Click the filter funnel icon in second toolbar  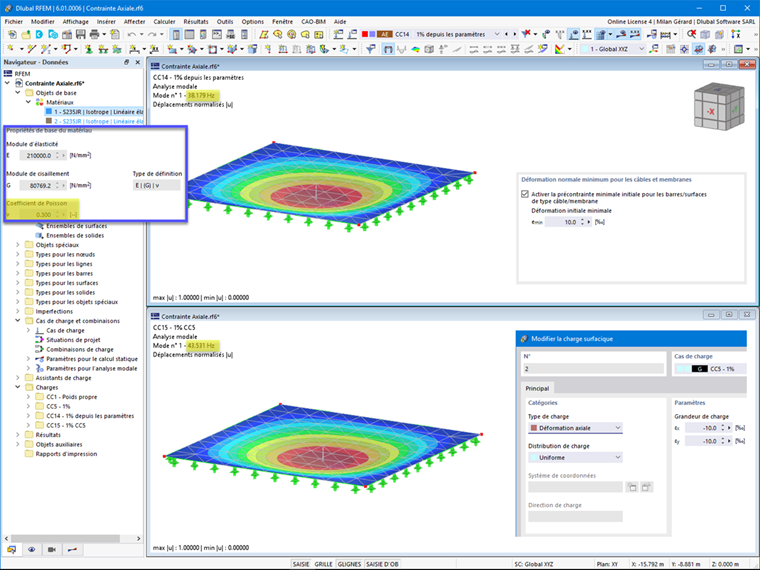pos(370,49)
